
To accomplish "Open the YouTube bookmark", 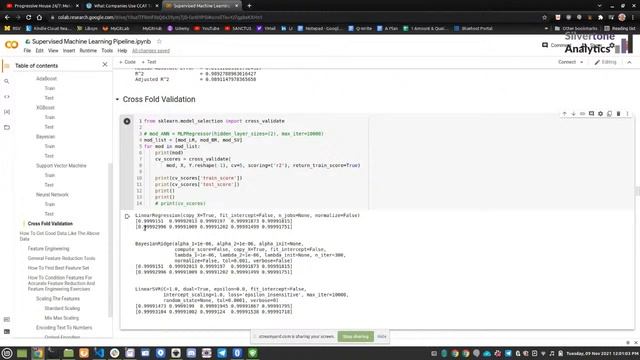I will click(207, 29).
